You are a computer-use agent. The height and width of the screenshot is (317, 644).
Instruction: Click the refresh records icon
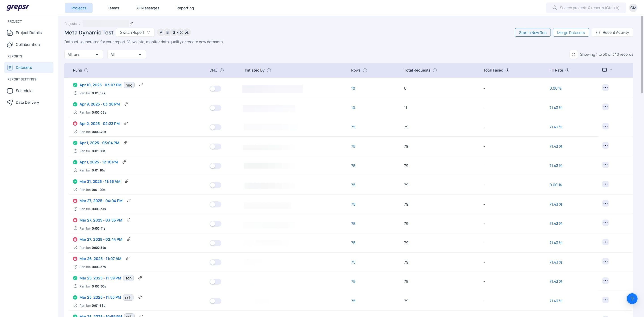(x=574, y=55)
